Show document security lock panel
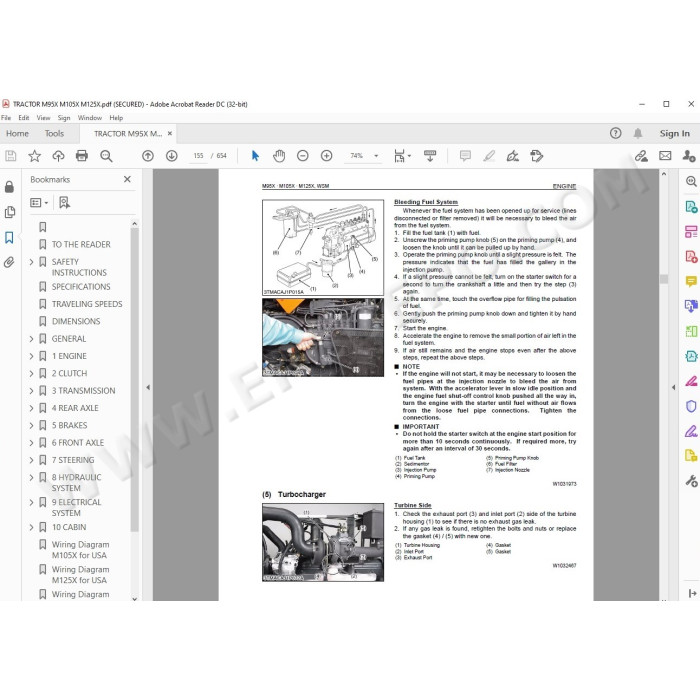The image size is (700, 700). coord(9,187)
